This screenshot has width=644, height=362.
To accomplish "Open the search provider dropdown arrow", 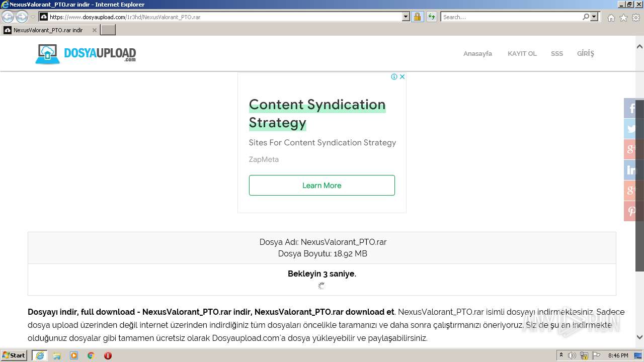I will point(594,17).
